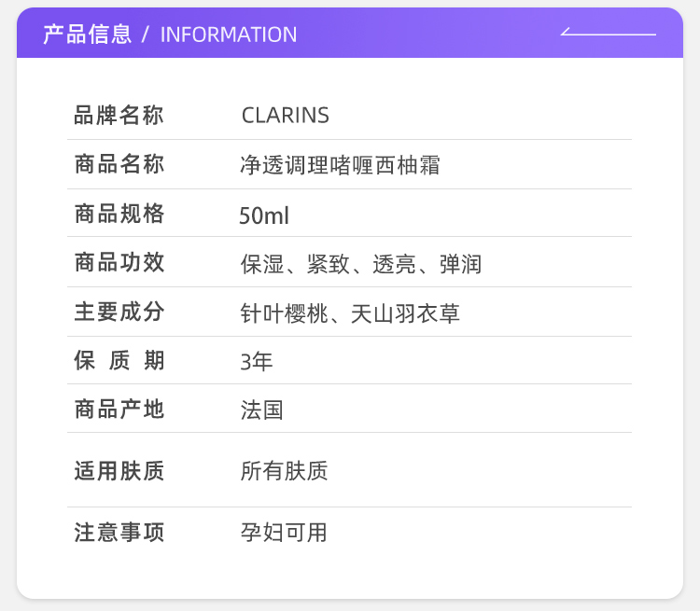The height and width of the screenshot is (611, 700).
Task: Click the 适用肤质 label
Action: coord(119,471)
